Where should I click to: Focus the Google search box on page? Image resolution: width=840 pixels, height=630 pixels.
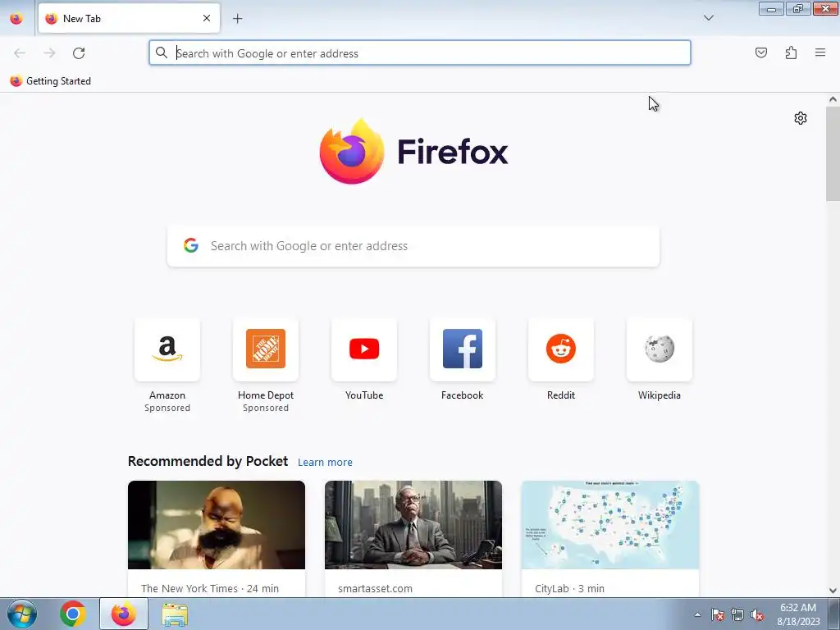pos(413,246)
